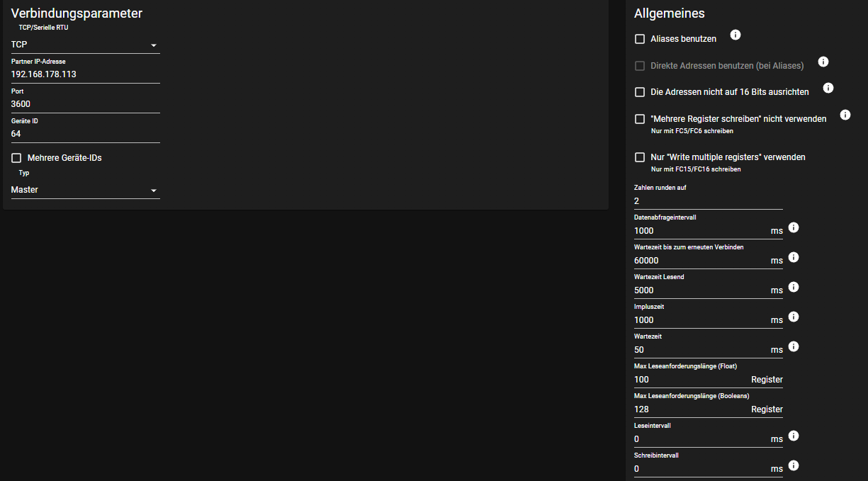Click the Allgemeines heading
Viewport: 868px width, 481px height.
click(x=670, y=13)
